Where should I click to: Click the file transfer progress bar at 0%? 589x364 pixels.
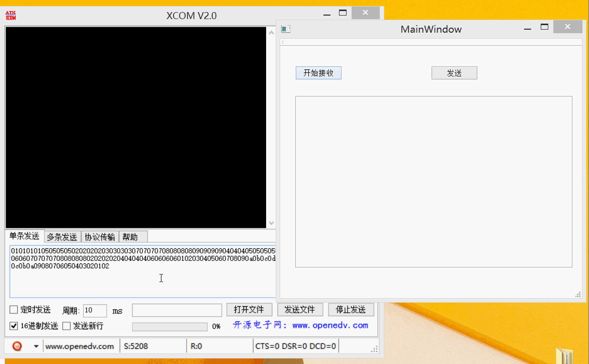coord(170,326)
